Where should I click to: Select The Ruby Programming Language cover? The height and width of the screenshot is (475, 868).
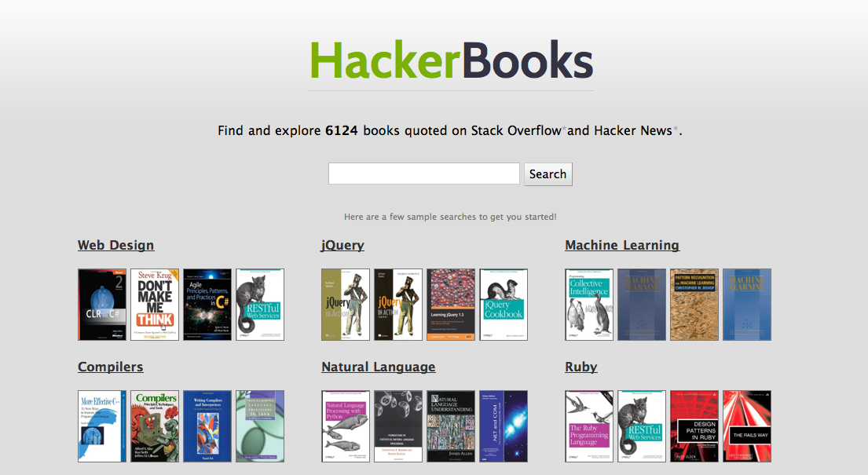[589, 426]
